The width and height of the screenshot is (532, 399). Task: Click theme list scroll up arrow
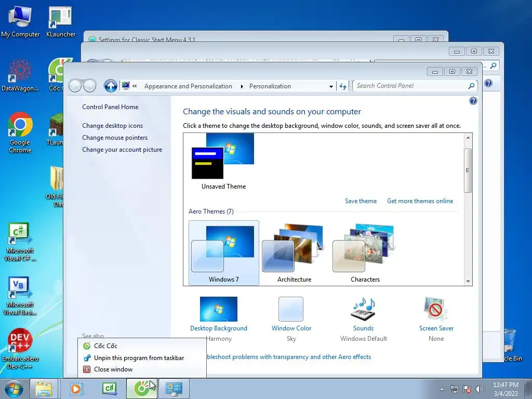click(x=468, y=138)
